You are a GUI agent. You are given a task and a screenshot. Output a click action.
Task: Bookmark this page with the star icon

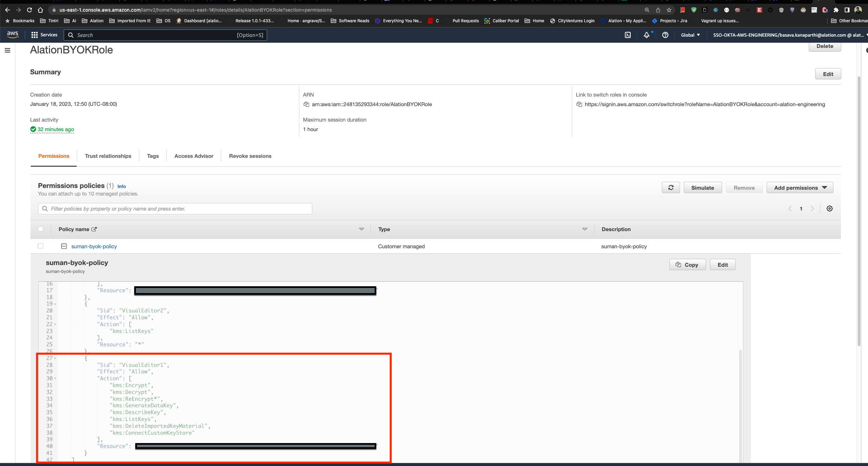pyautogui.click(x=669, y=10)
